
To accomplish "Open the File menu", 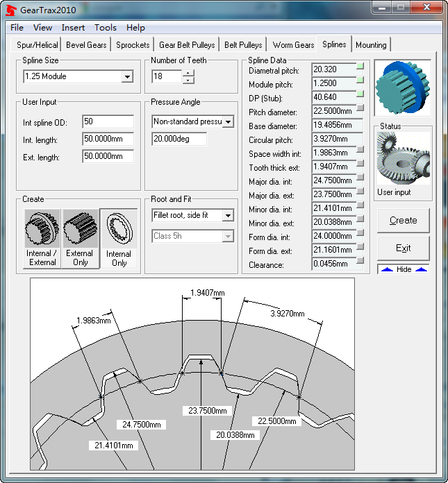I will [17, 28].
